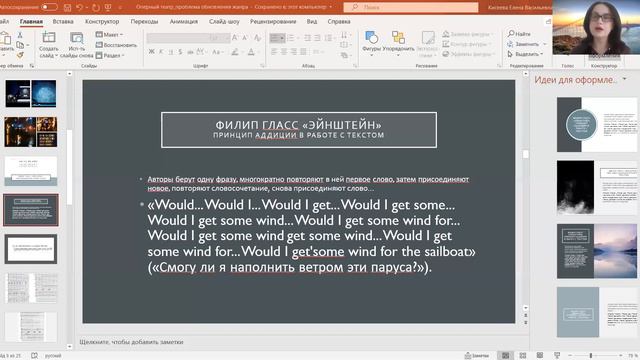
Task: Click the text highlight color swatch
Action: (235, 52)
